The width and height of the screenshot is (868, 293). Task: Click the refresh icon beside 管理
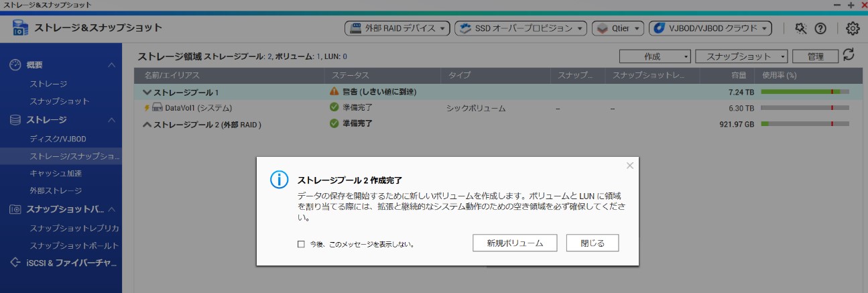pos(849,55)
